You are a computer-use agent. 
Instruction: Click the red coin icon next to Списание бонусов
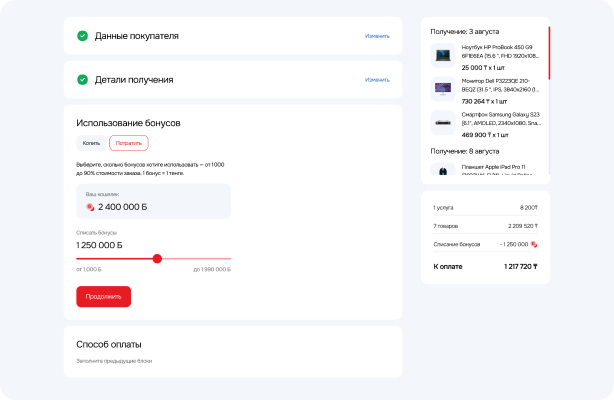535,244
